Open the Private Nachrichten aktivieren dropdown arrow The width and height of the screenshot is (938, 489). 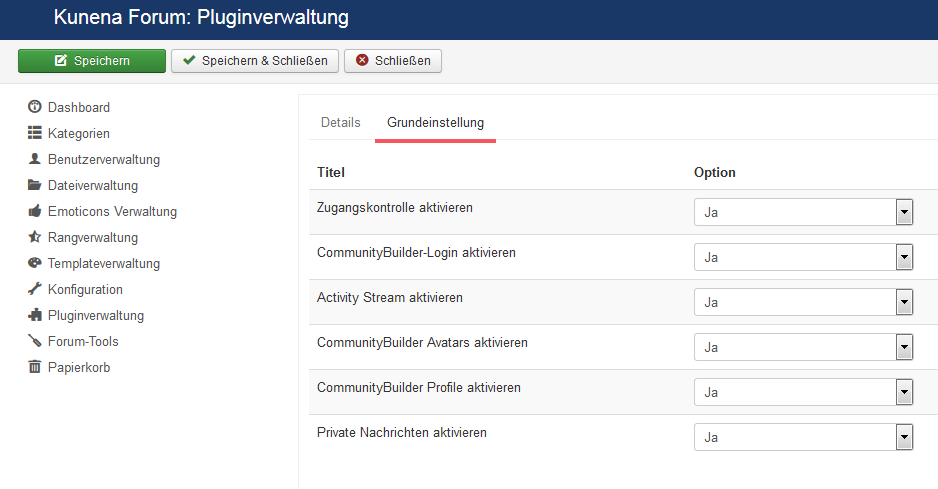[904, 437]
